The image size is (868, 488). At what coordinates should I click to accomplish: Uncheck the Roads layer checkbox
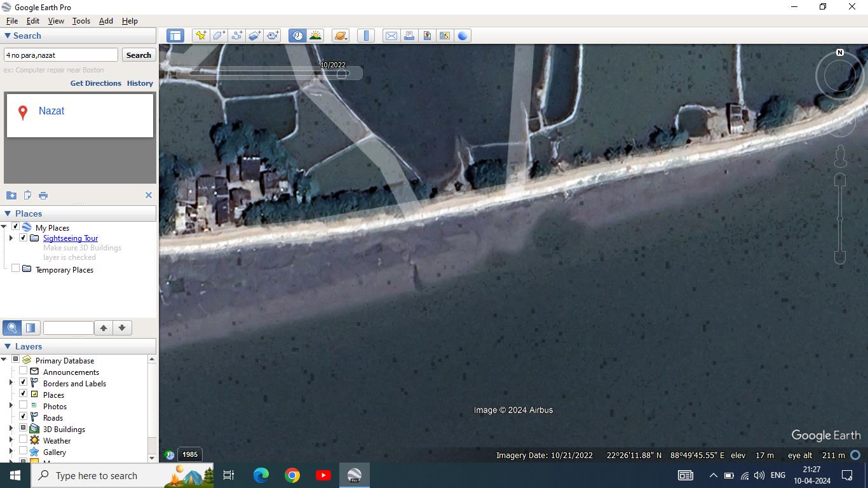[x=24, y=417]
